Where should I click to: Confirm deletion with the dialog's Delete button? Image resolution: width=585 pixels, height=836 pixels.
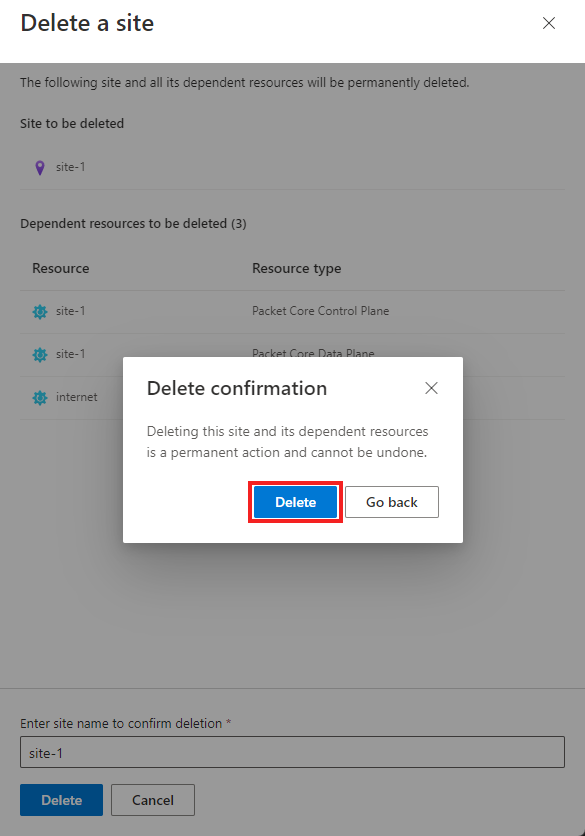295,502
